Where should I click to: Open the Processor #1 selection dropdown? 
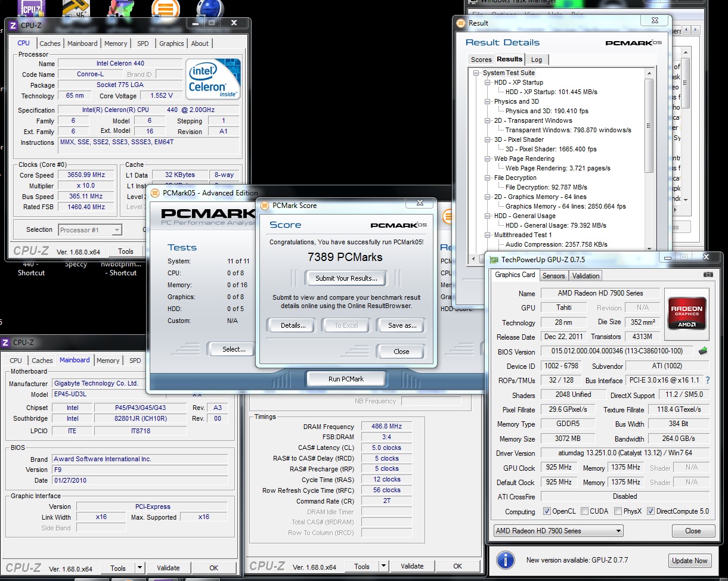pyautogui.click(x=90, y=230)
